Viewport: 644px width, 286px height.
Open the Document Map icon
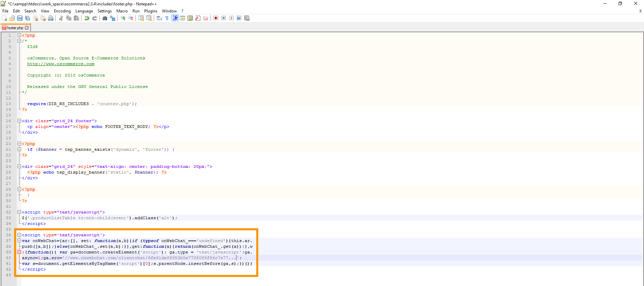click(190, 18)
